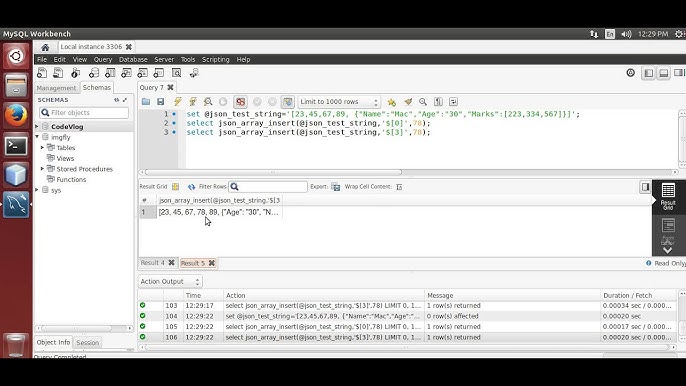
Task: Toggle Wrap Cell Content
Action: (399, 187)
